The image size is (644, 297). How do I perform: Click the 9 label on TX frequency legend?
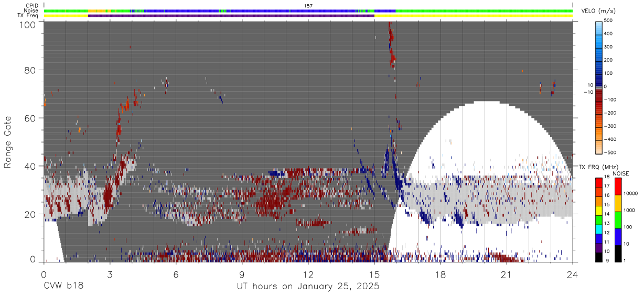(608, 261)
